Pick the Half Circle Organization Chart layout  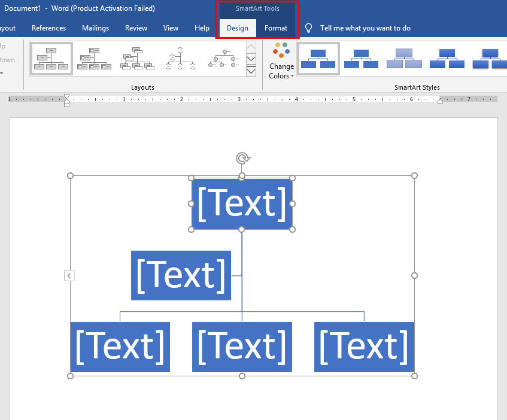(180, 59)
